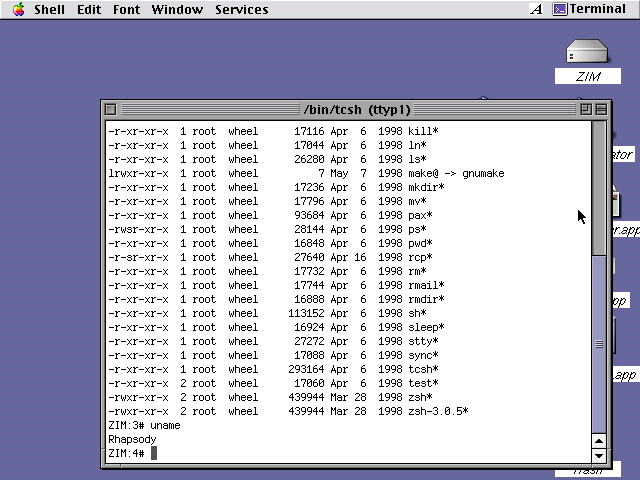Click the ps* file entry
This screenshot has height=480, width=640.
point(417,229)
